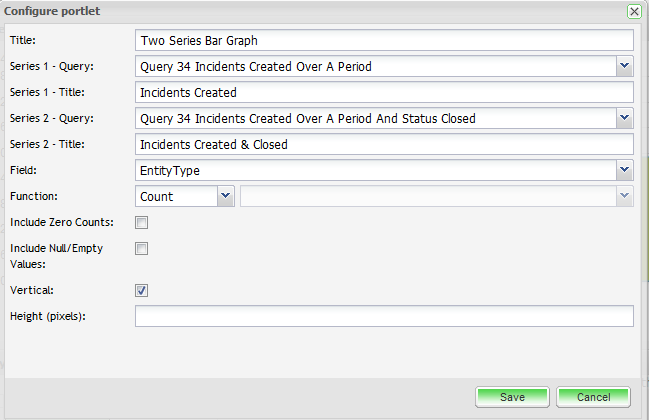Open the Field dropdown arrow
Image resolution: width=649 pixels, height=420 pixels.
[x=625, y=171]
